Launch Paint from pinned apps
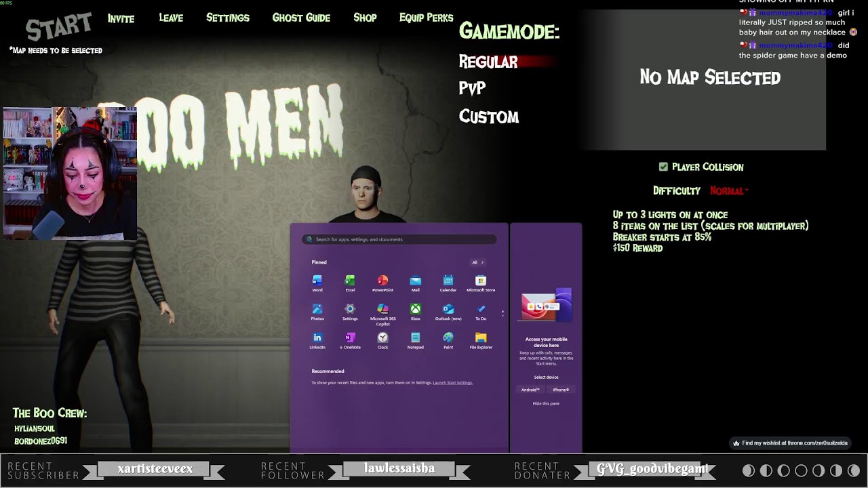Screen dimensions: 868x488 (448, 338)
